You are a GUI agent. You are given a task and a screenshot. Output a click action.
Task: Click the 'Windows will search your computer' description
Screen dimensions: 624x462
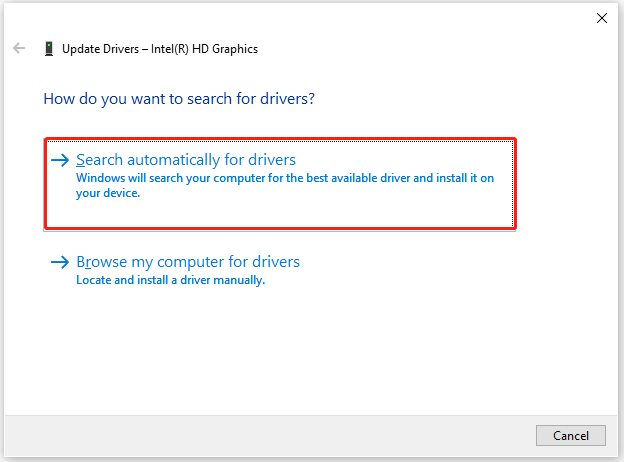tap(285, 178)
